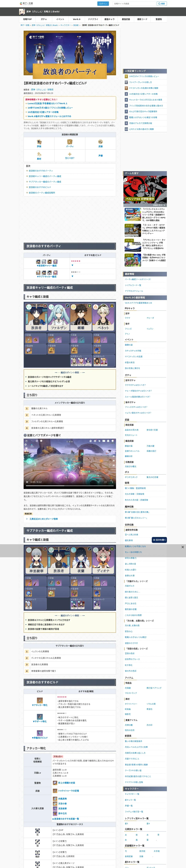Click the サポート特化 build icon

pyautogui.click(x=40, y=716)
